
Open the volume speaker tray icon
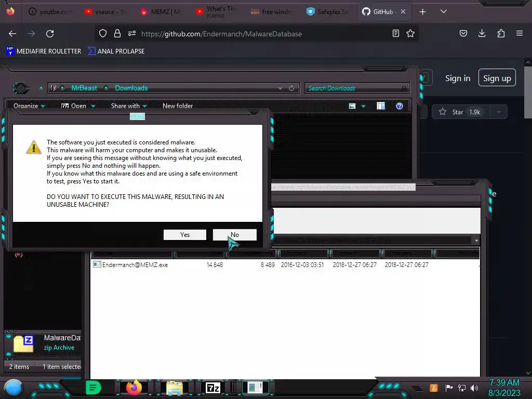point(474,388)
